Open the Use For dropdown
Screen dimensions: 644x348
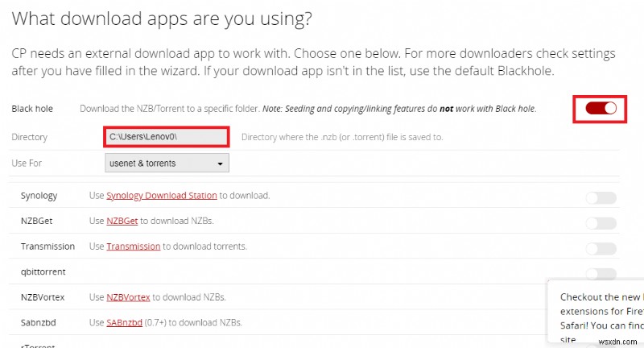point(167,164)
